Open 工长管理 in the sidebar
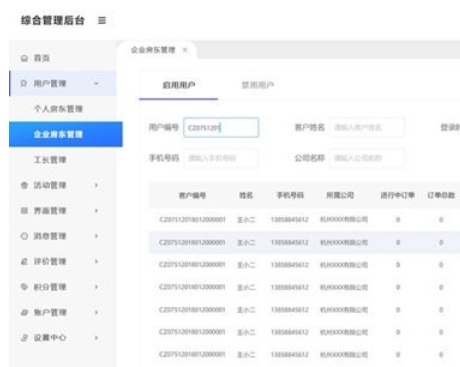 [x=50, y=160]
